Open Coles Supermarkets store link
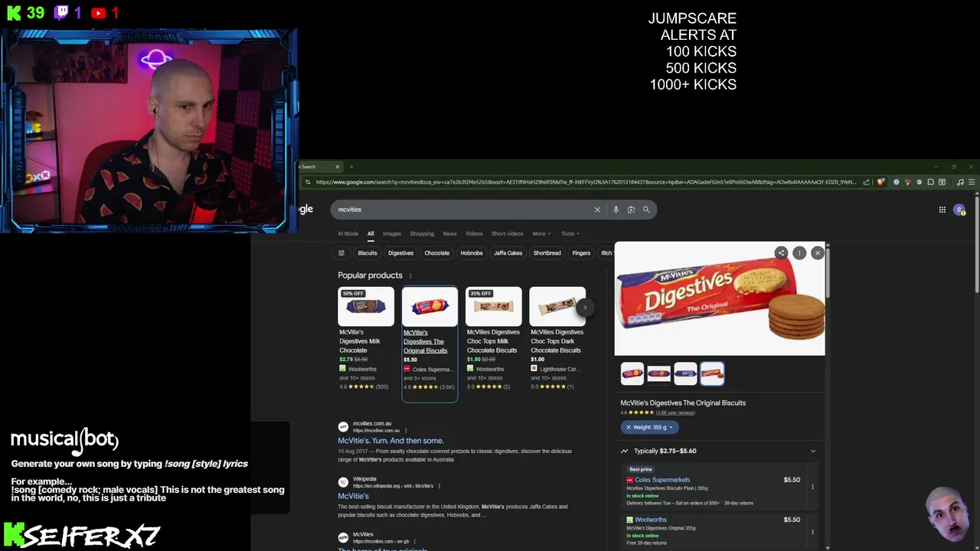Viewport: 980px width, 551px height. click(x=662, y=480)
